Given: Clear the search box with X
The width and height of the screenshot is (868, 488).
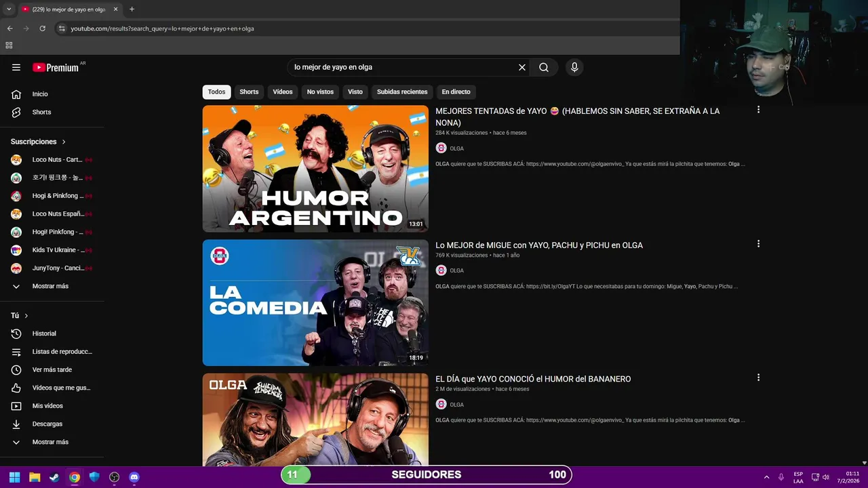Looking at the screenshot, I should point(522,67).
